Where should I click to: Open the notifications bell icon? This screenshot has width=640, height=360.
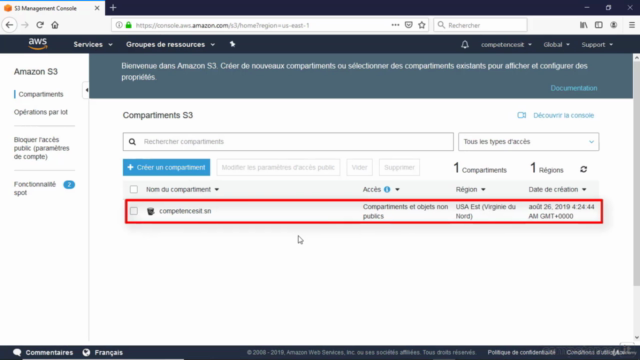point(464,44)
